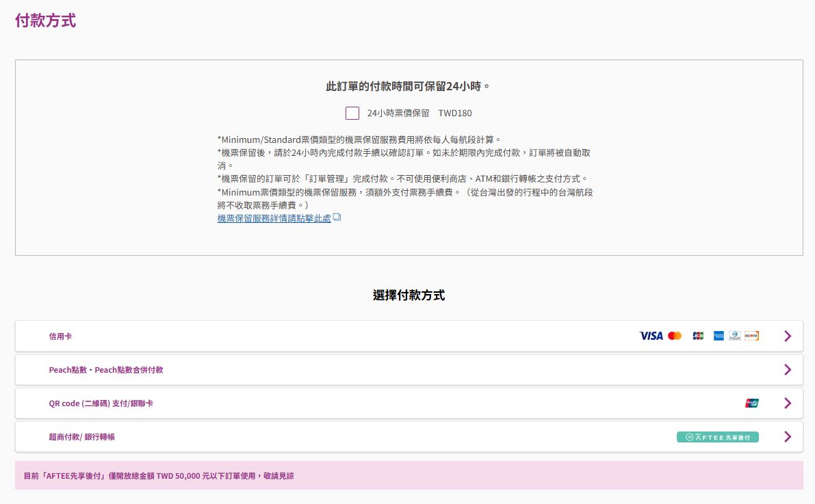
Task: Expand QR code row via its chevron arrow
Action: (x=788, y=403)
